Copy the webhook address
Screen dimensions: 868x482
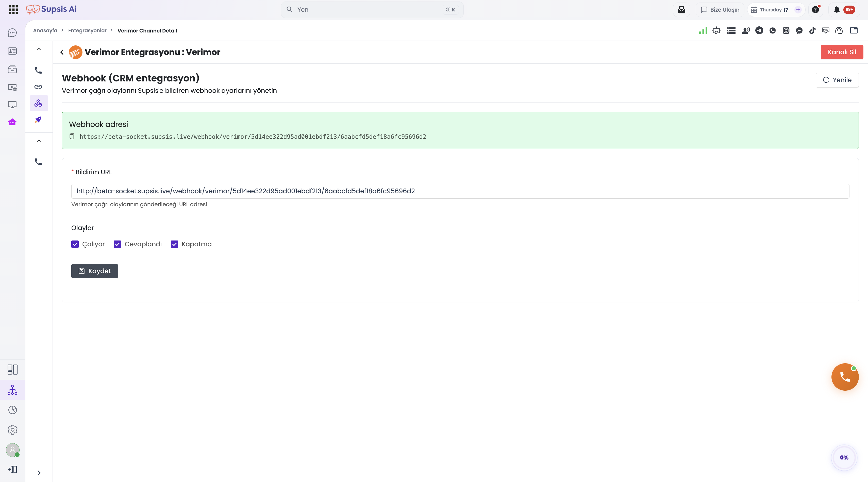pyautogui.click(x=72, y=136)
